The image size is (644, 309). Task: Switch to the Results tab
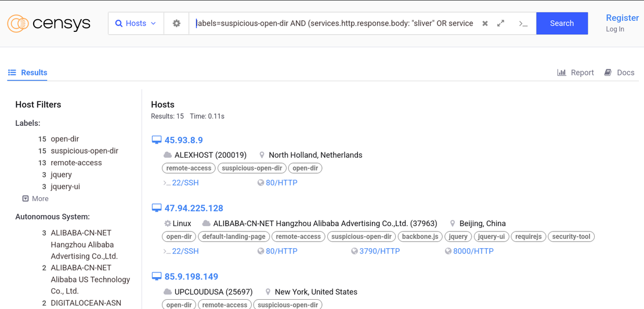click(27, 72)
